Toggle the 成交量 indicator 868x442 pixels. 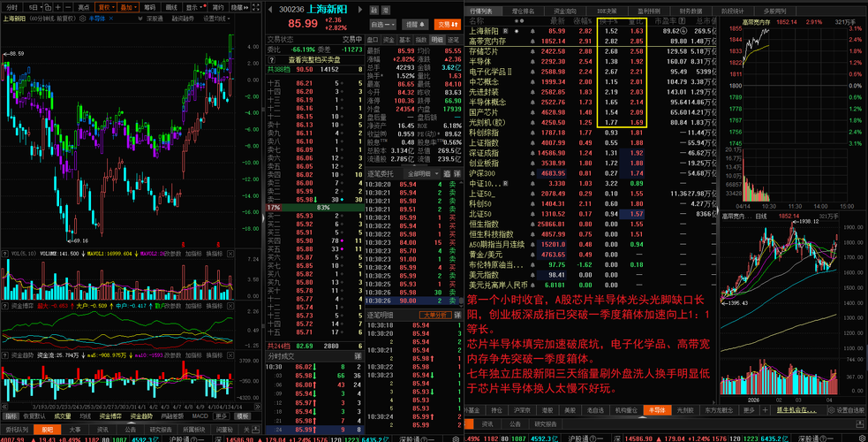pos(63,416)
